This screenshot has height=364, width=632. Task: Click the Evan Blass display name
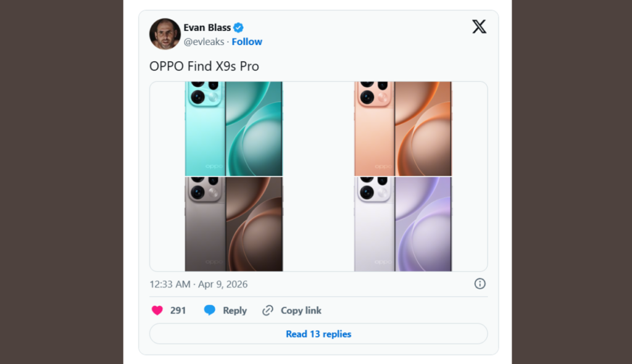[x=207, y=27]
